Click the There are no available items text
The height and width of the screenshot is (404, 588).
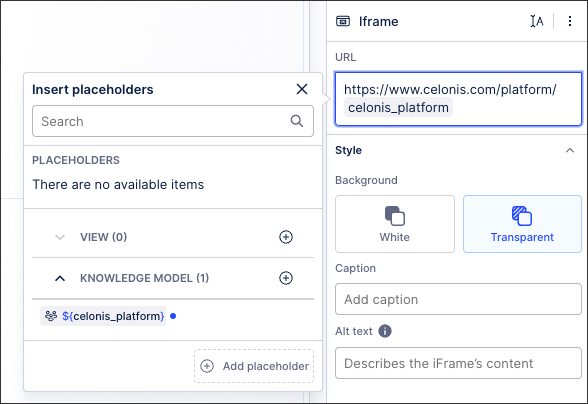(x=118, y=185)
